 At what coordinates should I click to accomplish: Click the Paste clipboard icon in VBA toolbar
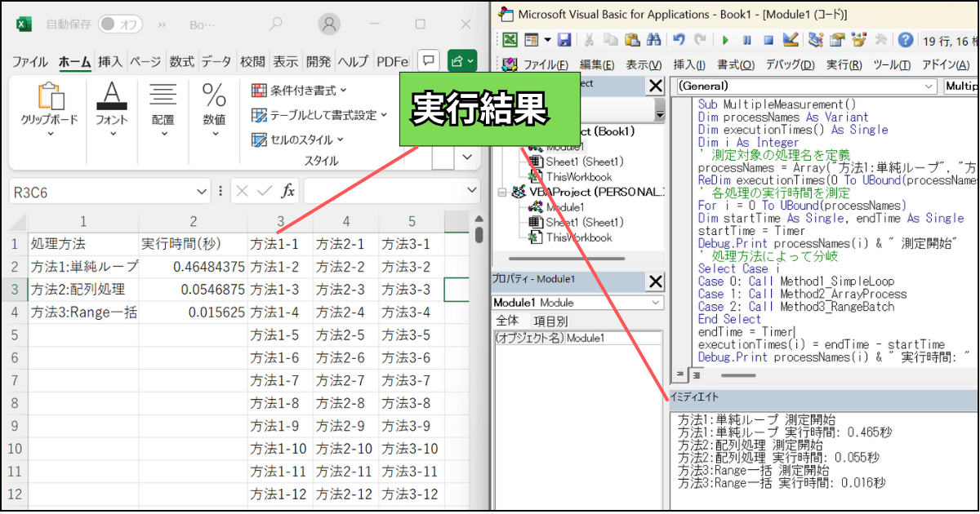pyautogui.click(x=631, y=39)
